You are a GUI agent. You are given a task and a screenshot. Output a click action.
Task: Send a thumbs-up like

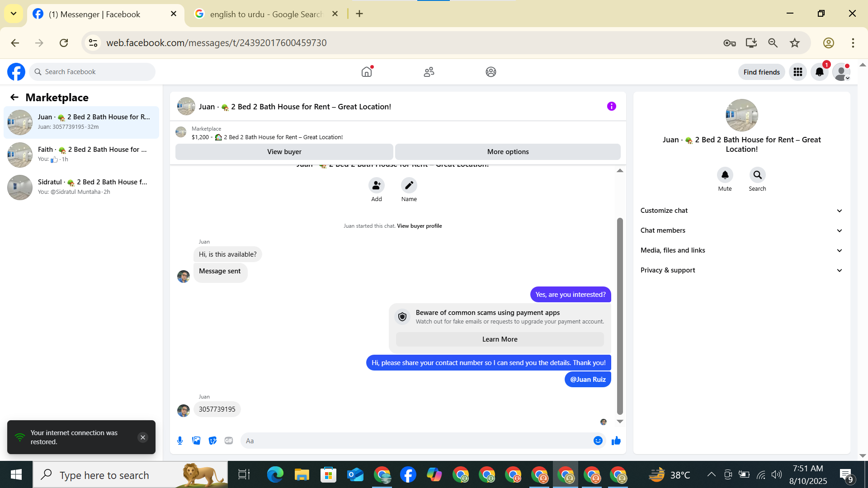click(x=616, y=441)
